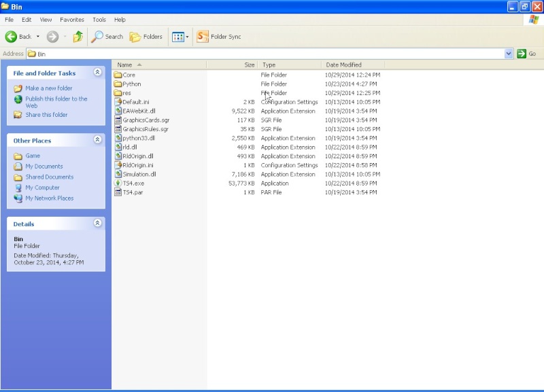Select the EAWebKit.dll file icon
The height and width of the screenshot is (392, 544).
pyautogui.click(x=118, y=111)
